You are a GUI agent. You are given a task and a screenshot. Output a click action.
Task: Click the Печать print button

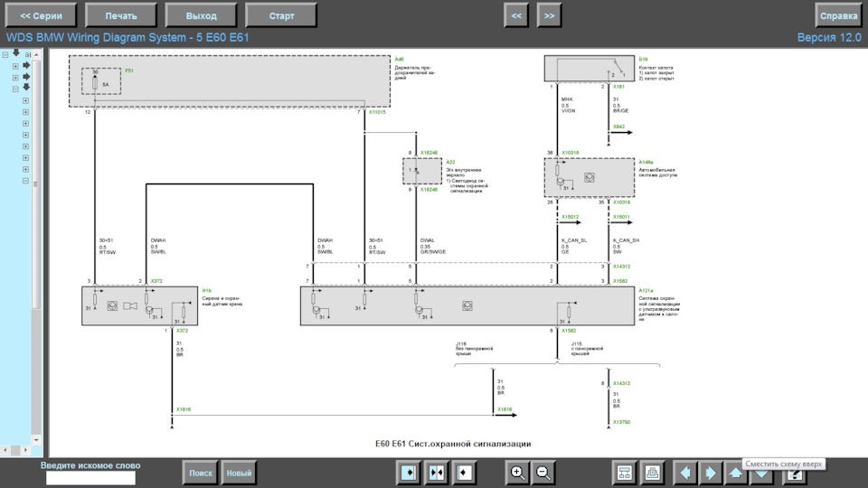tap(121, 15)
